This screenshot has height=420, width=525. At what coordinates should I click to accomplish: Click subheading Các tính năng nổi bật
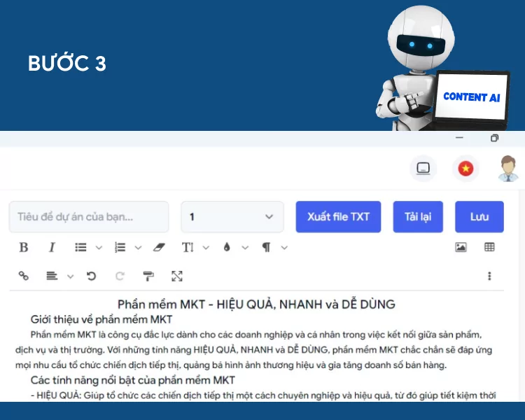[132, 380]
